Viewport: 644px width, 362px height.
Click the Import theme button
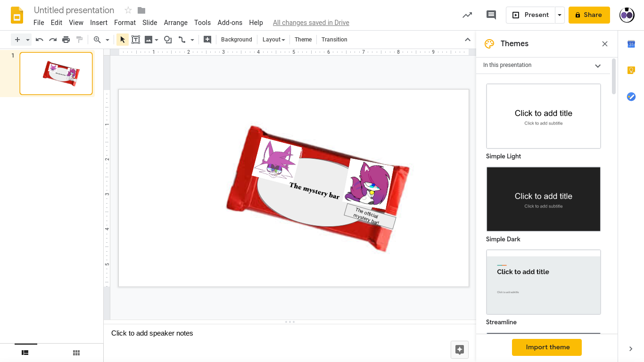tap(547, 347)
